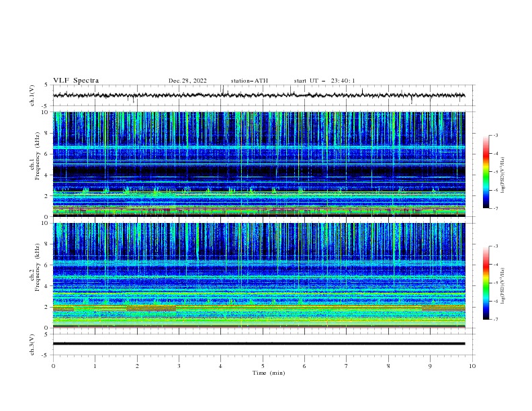This screenshot has height=411, width=532.
Task: Select the "start UT = 23:40: 1" header text
Action: pos(324,81)
